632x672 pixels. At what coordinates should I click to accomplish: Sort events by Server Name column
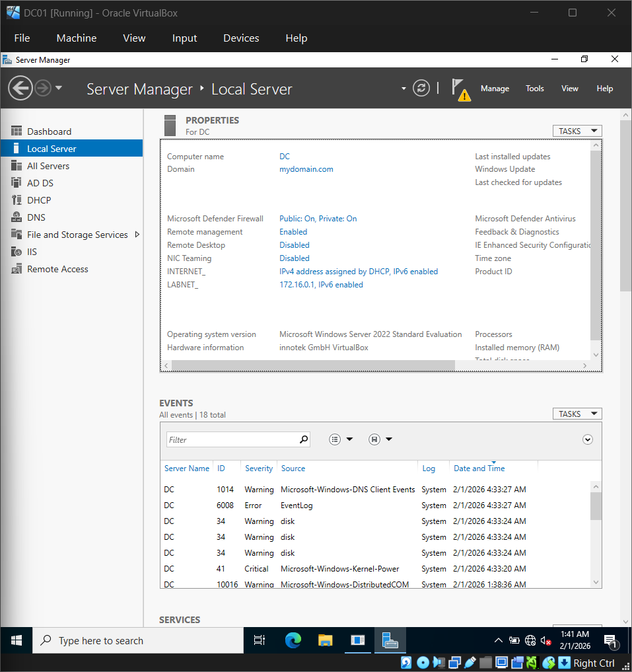pos(187,468)
